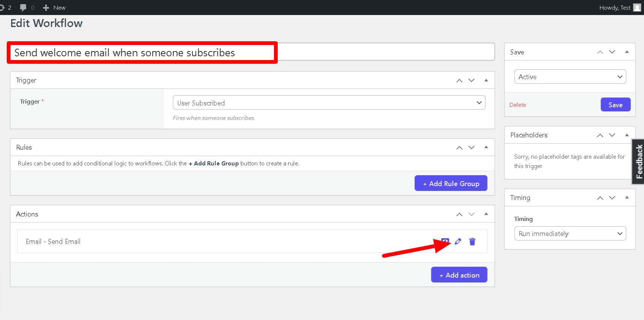The height and width of the screenshot is (320, 644).
Task: Click the updates icon in admin bar
Action: coord(2,8)
